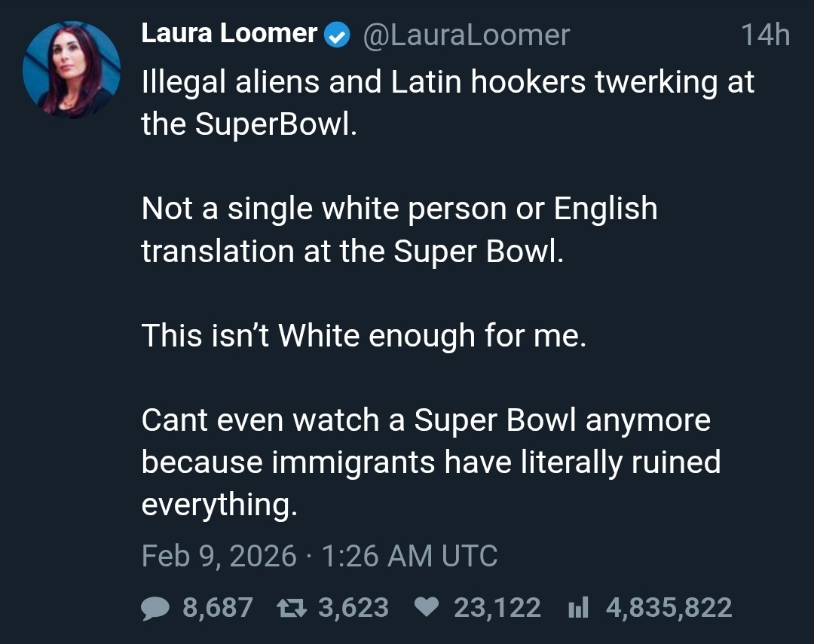Click the blue verified checkmark badge
The height and width of the screenshot is (644, 814).
(x=336, y=35)
